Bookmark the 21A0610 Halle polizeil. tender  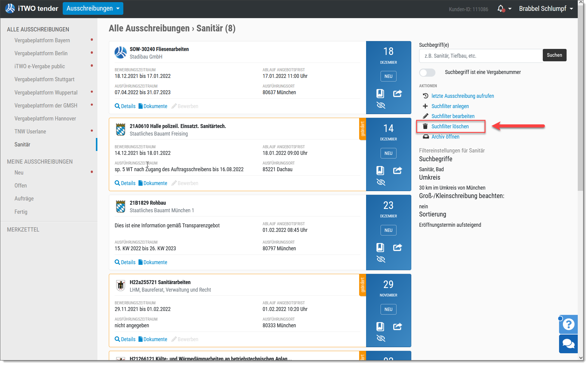pyautogui.click(x=380, y=171)
